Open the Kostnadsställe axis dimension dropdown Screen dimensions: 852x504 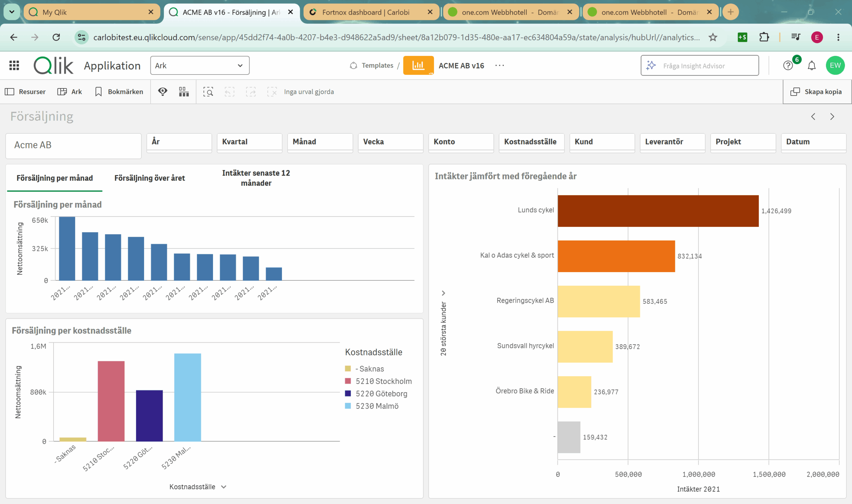(198, 487)
